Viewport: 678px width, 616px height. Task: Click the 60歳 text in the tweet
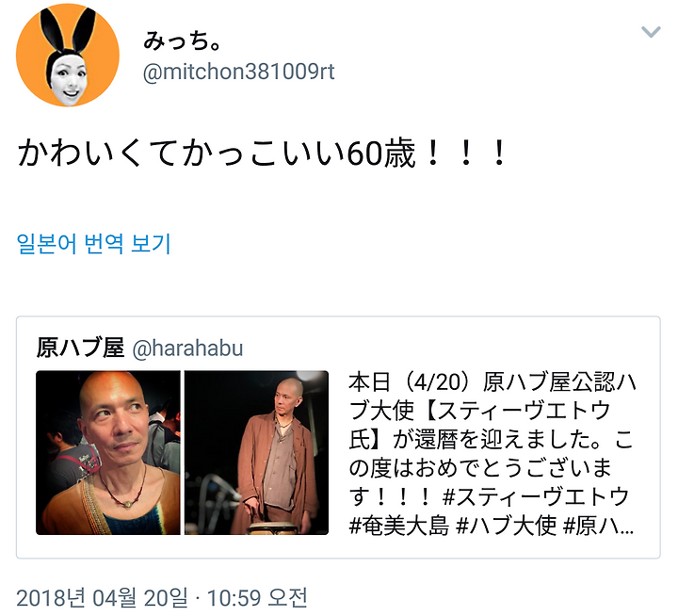381,154
